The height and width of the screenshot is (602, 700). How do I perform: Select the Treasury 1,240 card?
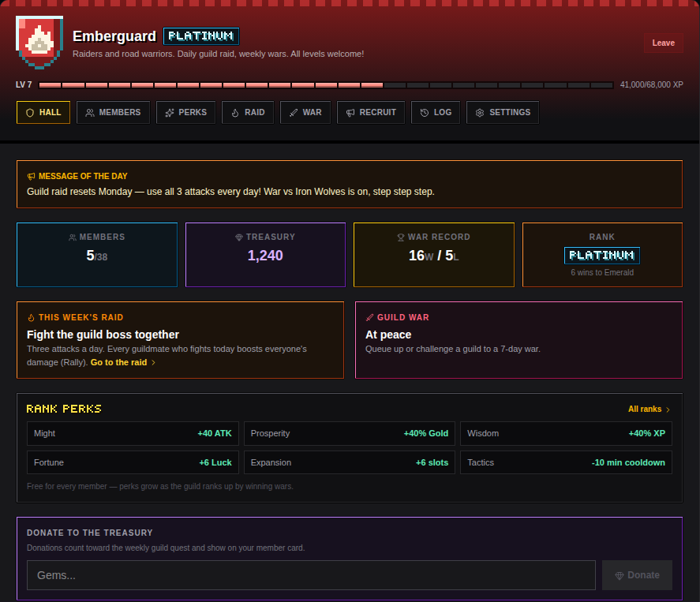pyautogui.click(x=266, y=255)
